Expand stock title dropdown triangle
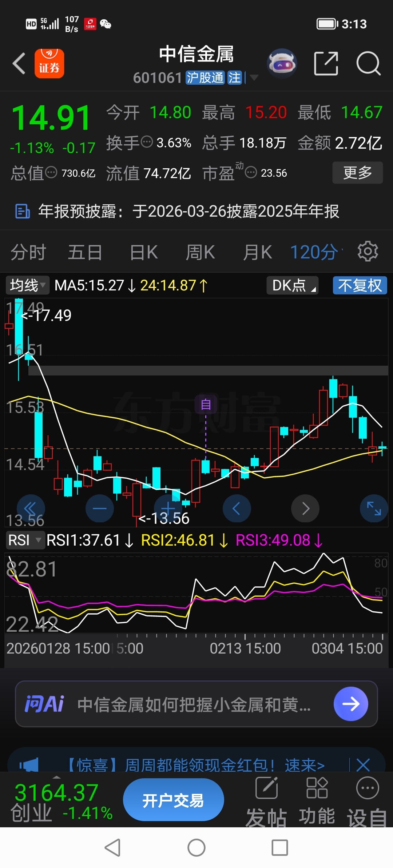Viewport: 393px width, 868px height. [x=254, y=77]
